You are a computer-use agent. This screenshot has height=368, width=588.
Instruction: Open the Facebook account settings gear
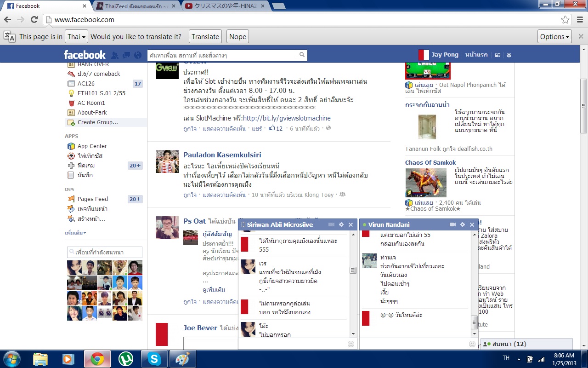509,55
